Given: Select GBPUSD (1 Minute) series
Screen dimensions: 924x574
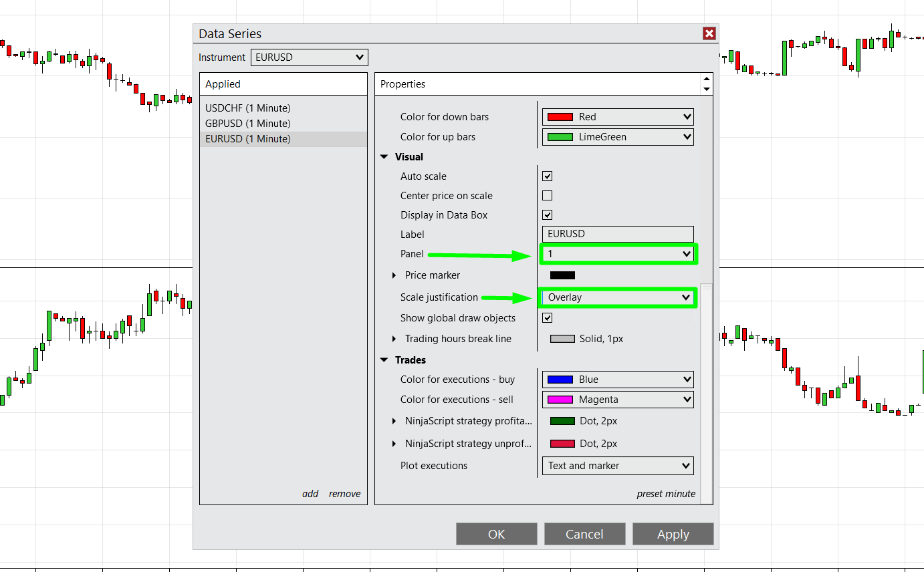Looking at the screenshot, I should pyautogui.click(x=248, y=124).
